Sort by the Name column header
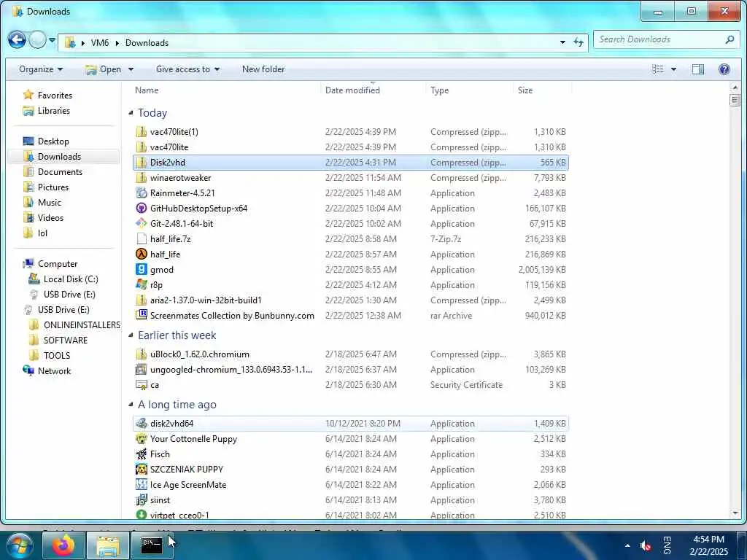The height and width of the screenshot is (560, 747). 147,90
